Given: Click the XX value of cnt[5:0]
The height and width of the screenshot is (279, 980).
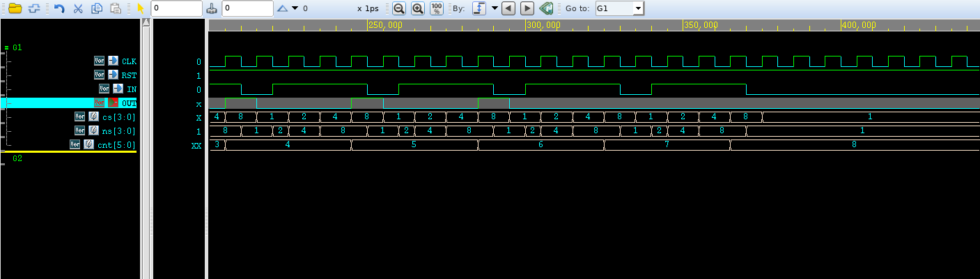Looking at the screenshot, I should click(196, 146).
